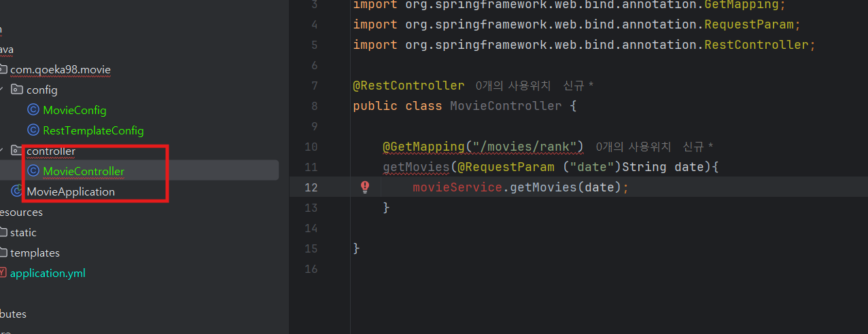
Task: Click the MovieController class name on line 8
Action: click(506, 106)
